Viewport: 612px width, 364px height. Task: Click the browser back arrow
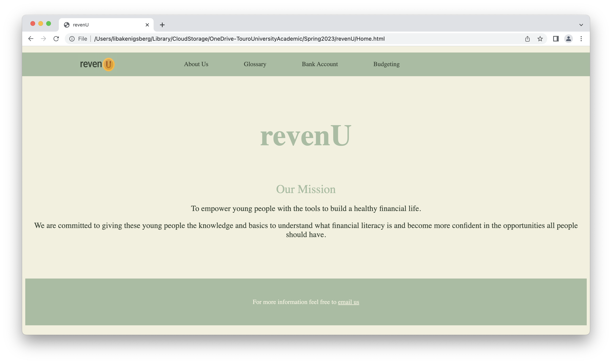tap(31, 39)
